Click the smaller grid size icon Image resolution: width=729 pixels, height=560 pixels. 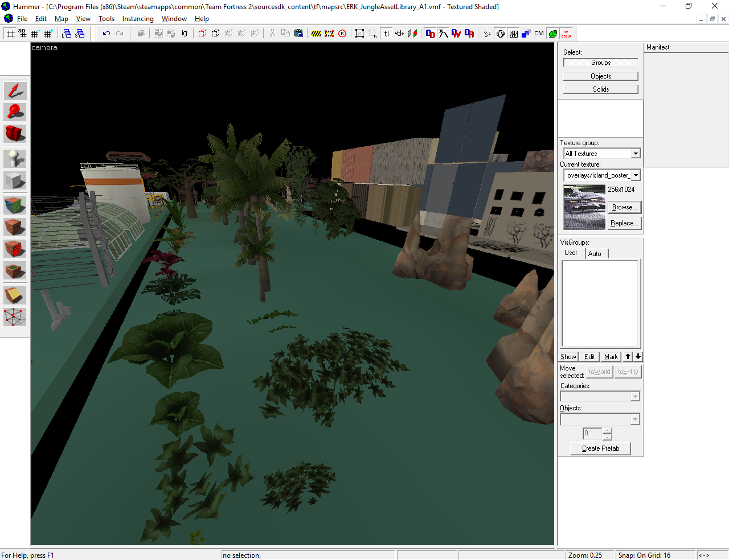(35, 34)
